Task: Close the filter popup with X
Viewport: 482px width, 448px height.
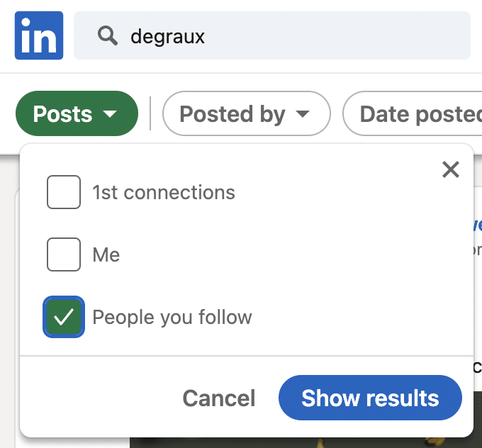Action: tap(450, 169)
